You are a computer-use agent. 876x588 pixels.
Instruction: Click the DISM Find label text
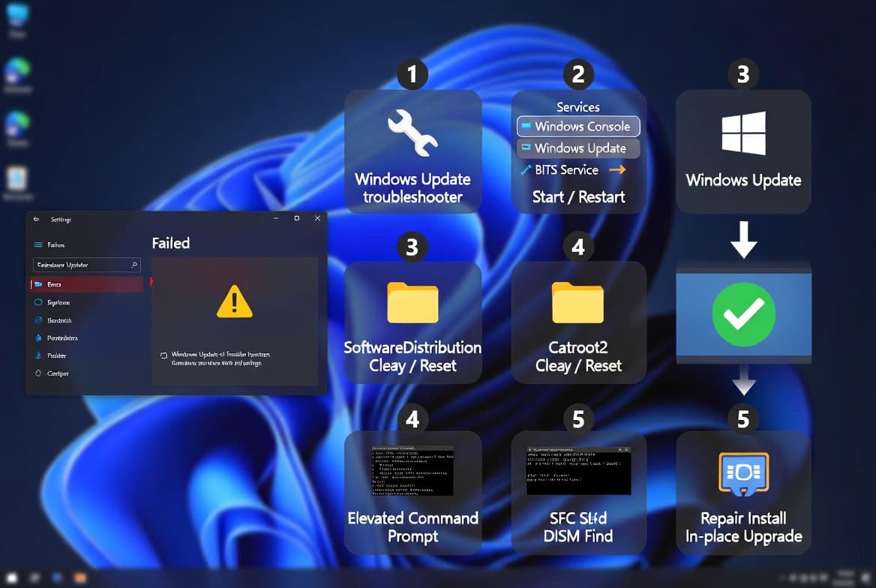tap(578, 536)
